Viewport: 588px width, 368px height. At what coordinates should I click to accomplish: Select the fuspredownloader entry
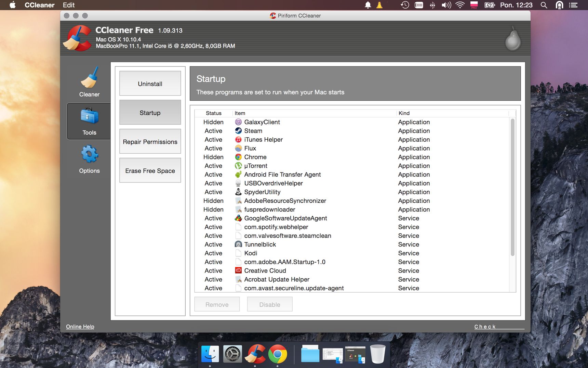(352, 210)
